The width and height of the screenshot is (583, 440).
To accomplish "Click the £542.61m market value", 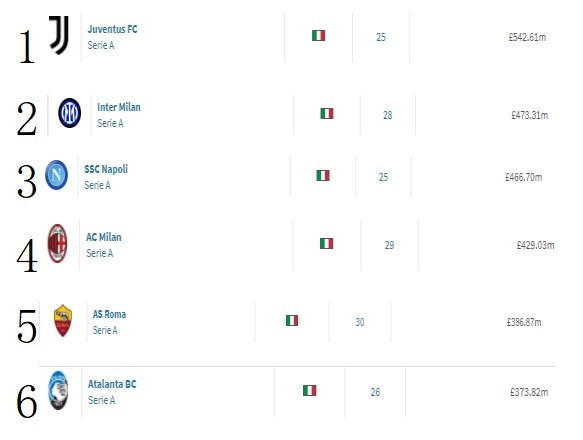I will [x=527, y=37].
